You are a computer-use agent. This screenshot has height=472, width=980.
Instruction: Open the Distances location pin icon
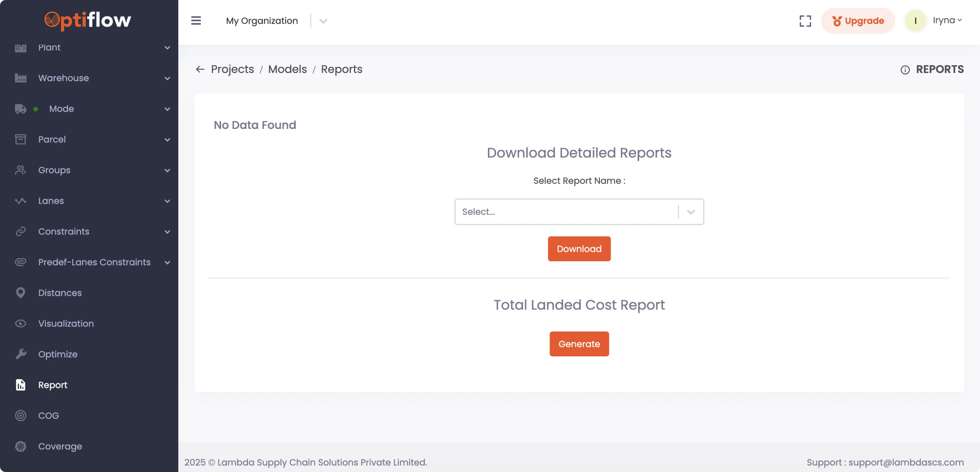coord(21,293)
